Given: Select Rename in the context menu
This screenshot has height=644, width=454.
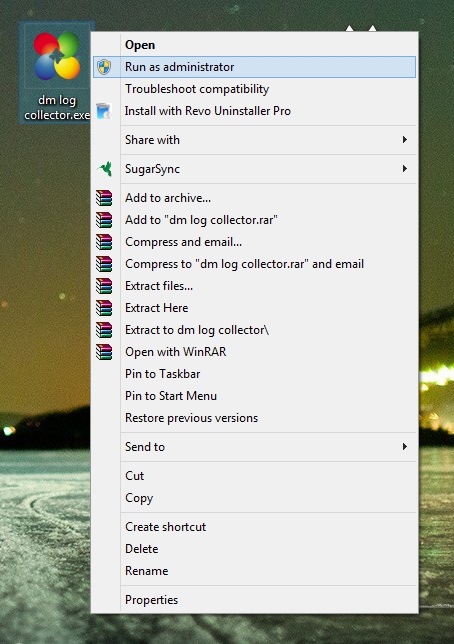Looking at the screenshot, I should [x=255, y=571].
